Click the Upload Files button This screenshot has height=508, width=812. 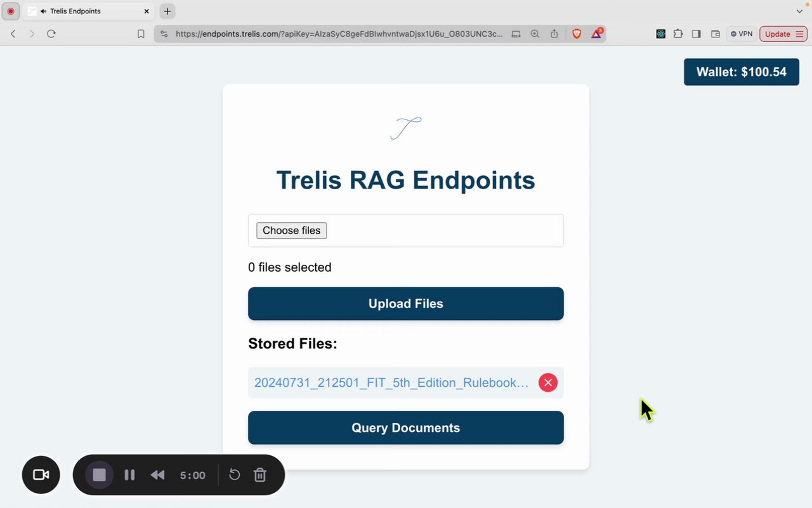coord(406,304)
